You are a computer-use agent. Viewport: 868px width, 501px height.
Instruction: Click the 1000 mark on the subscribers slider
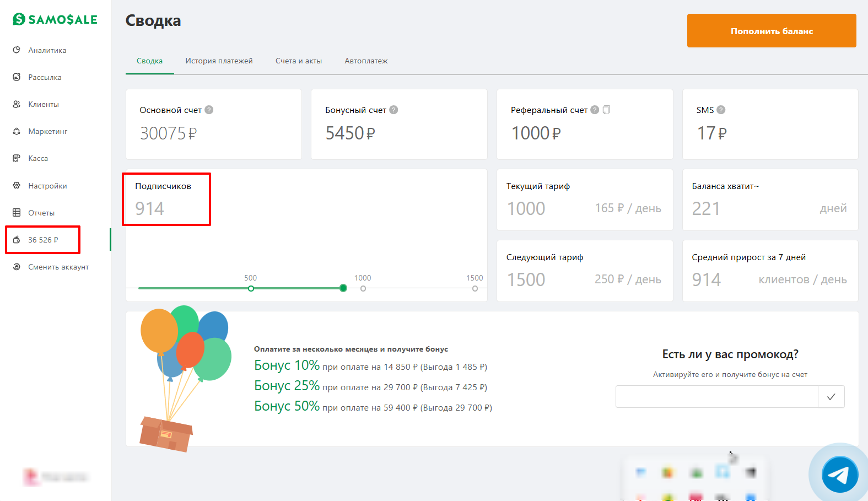(x=363, y=288)
